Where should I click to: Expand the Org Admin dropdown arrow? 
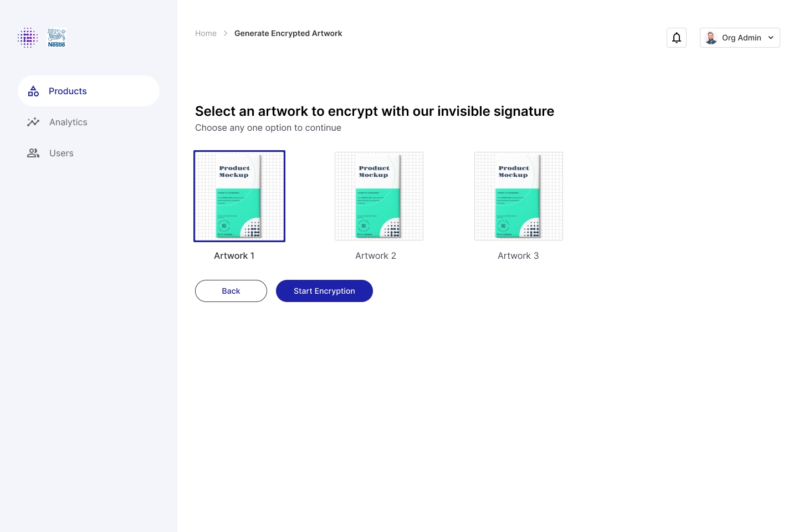point(771,38)
